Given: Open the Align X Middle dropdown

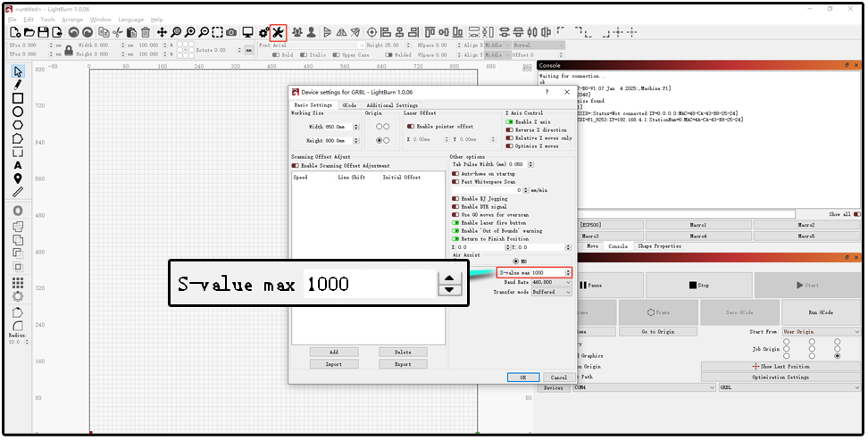Looking at the screenshot, I should 497,46.
